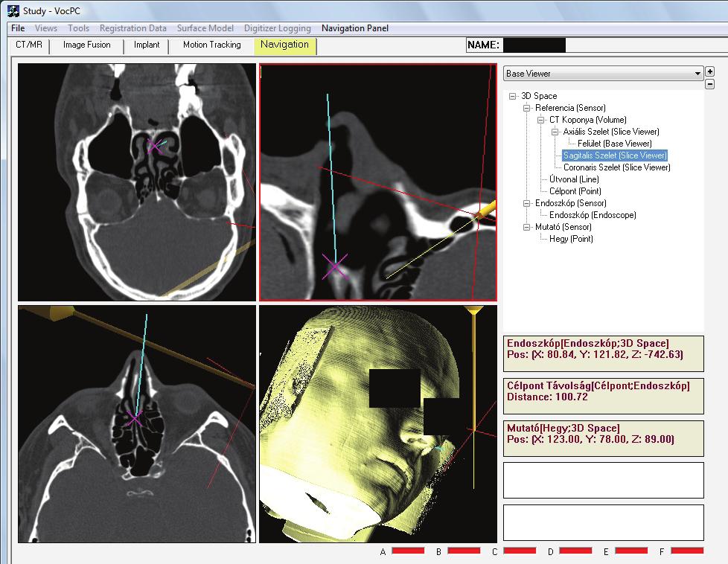This screenshot has width=728, height=564.
Task: Click the first empty readout box below Mutató
Action: pyautogui.click(x=604, y=481)
